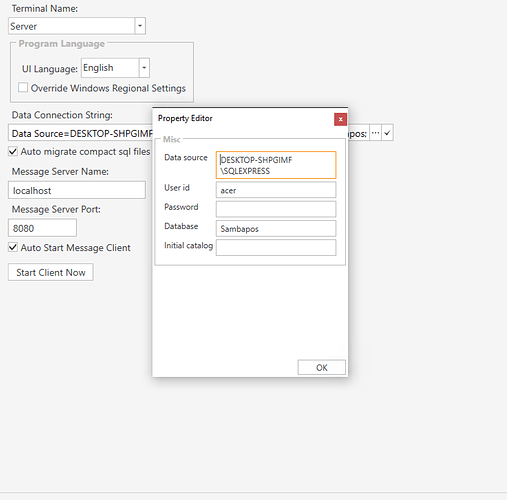The height and width of the screenshot is (500, 507).
Task: Click the Terminal Name label
Action: coord(45,8)
